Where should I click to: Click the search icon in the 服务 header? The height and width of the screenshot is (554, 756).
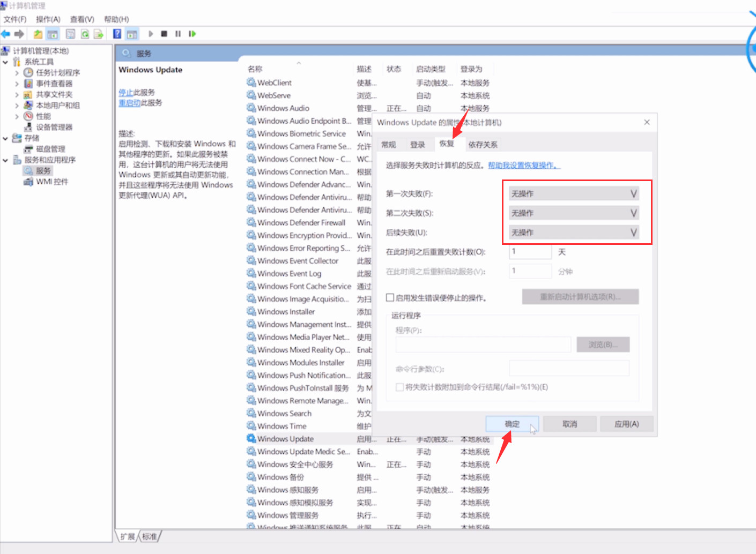pos(127,53)
